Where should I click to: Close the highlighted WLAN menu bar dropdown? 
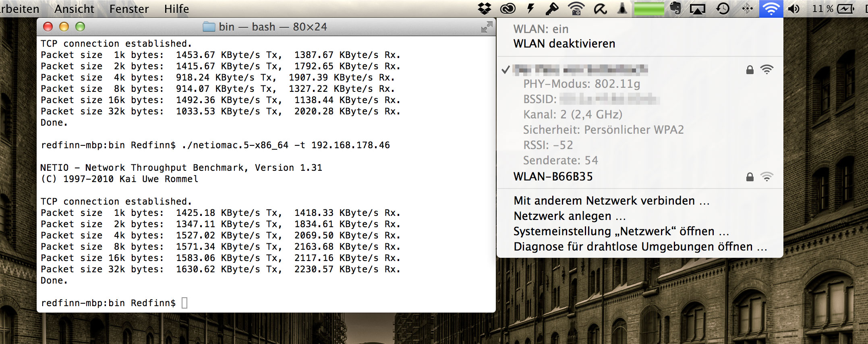[771, 8]
